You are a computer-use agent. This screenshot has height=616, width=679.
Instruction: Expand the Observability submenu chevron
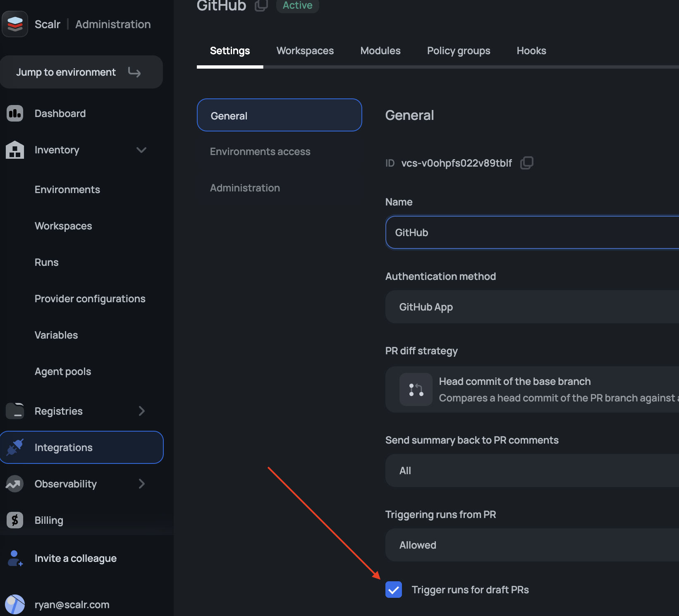click(x=141, y=484)
